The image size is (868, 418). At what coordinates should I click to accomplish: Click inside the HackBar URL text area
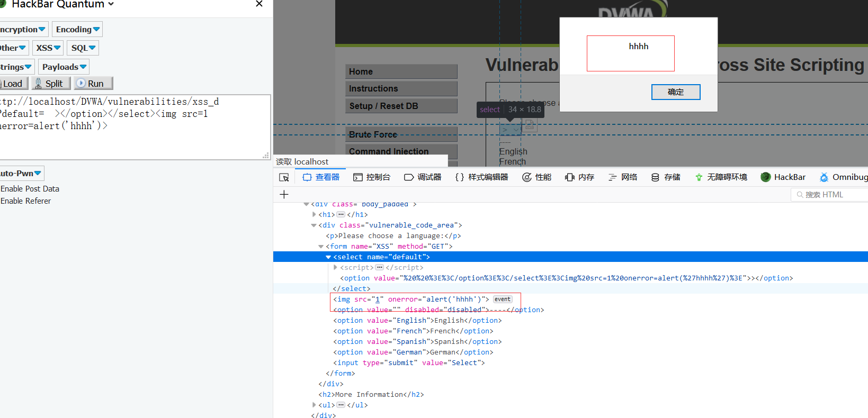[x=135, y=127]
